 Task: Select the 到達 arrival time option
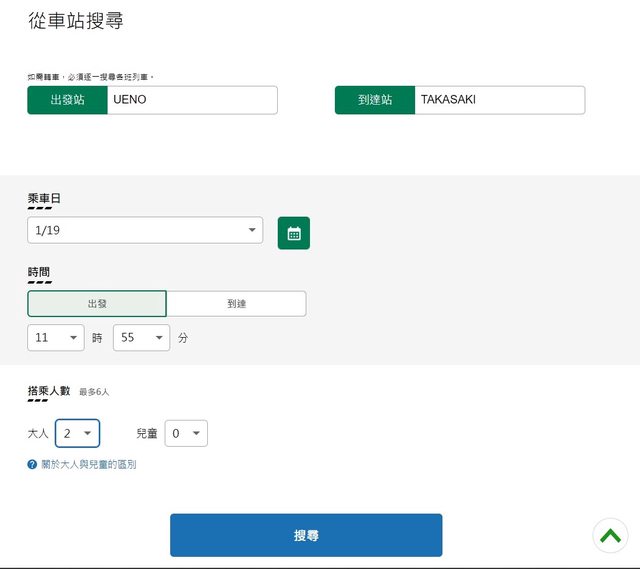(x=236, y=304)
